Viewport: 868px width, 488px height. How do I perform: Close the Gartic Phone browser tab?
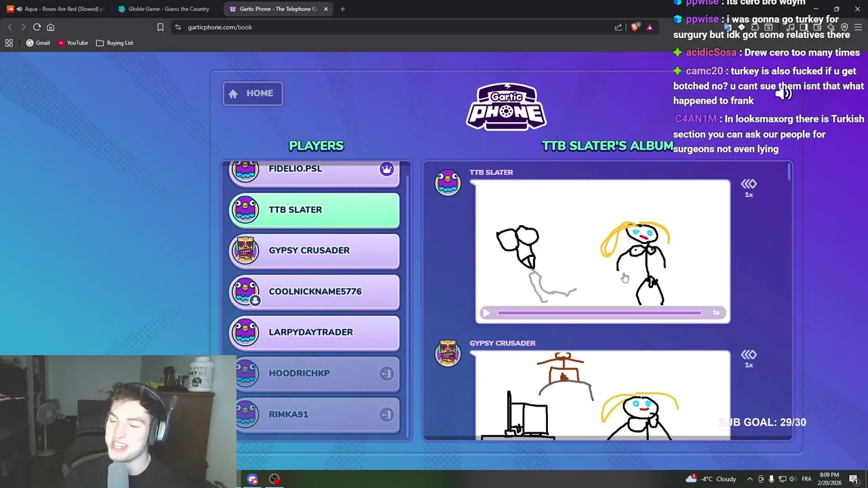[x=325, y=9]
